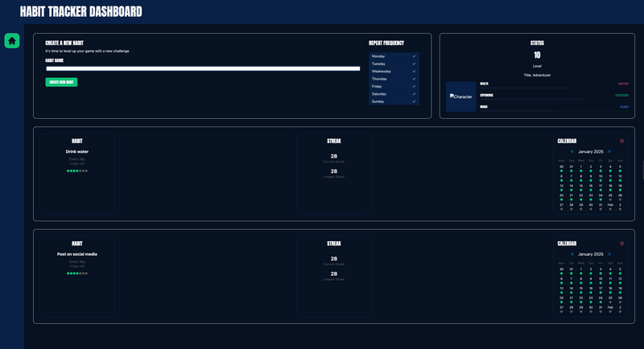Click January 2025 label in Drink water calendar
Screen dimensions: 644x349
591,152
